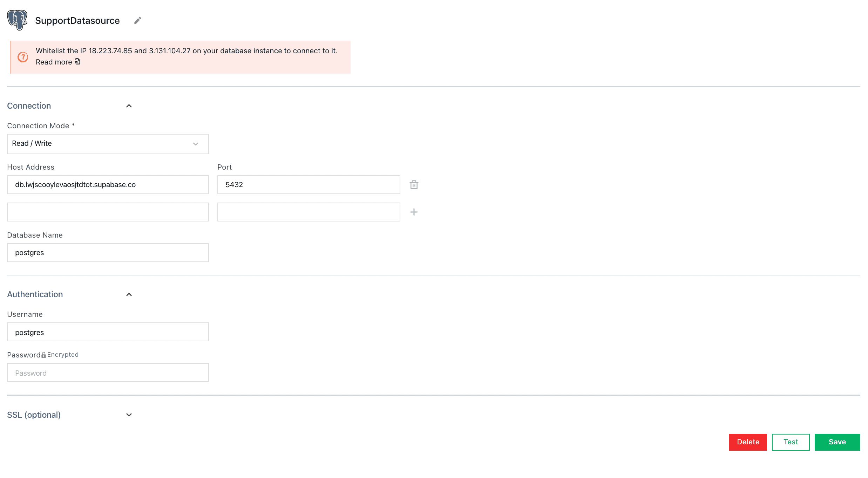
Task: Open the Connection Mode dropdown
Action: (108, 144)
